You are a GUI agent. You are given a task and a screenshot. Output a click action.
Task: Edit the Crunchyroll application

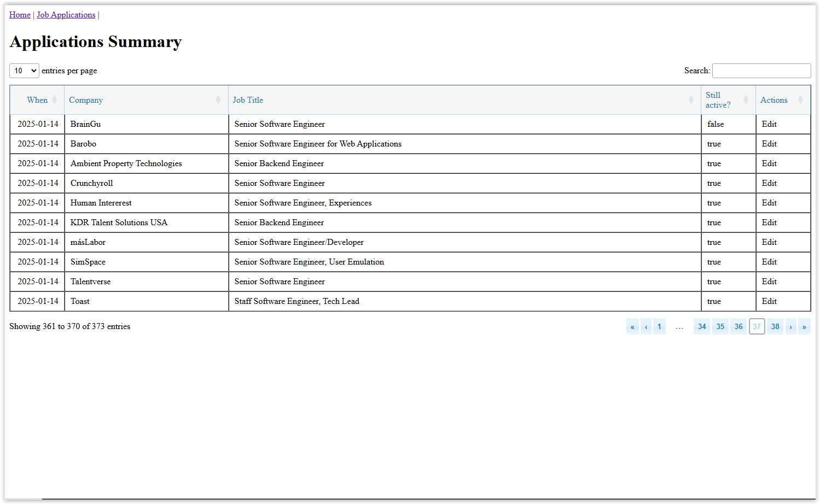tap(769, 183)
